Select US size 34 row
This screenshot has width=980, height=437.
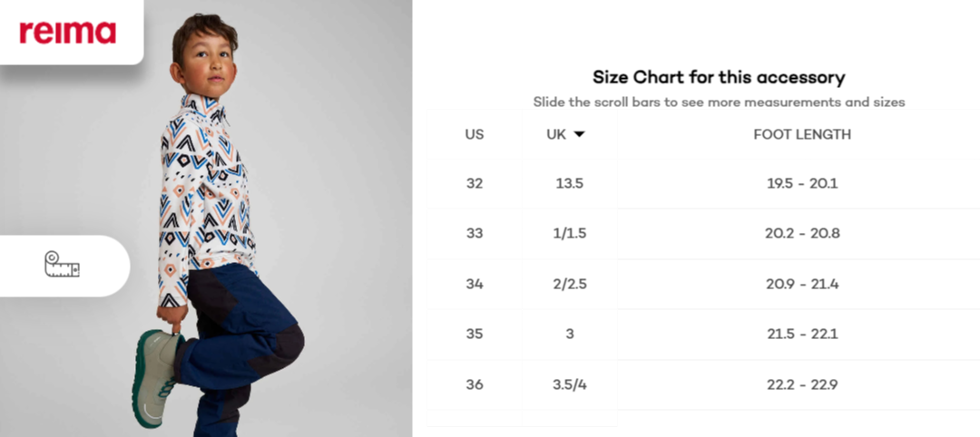tap(703, 284)
